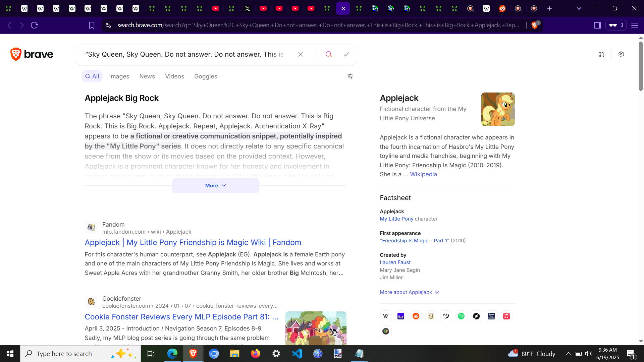Open Visual Studio Code from taskbar

(297, 354)
